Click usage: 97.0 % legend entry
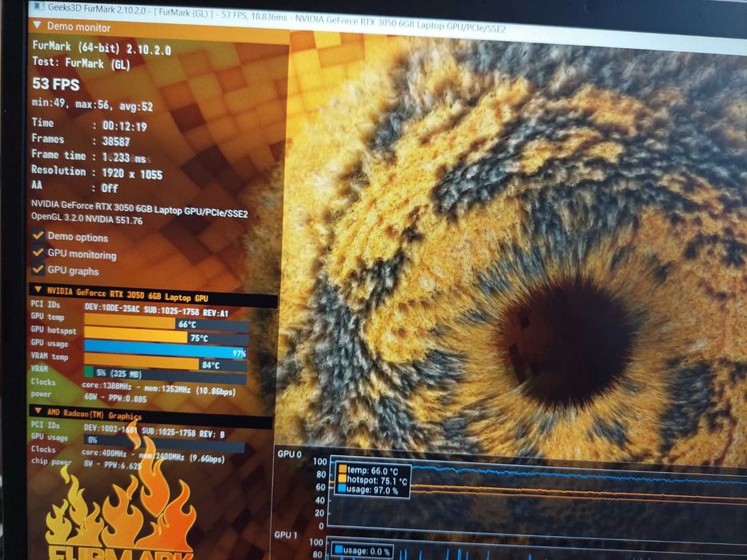Viewport: 747px width, 560px height. pos(367,490)
